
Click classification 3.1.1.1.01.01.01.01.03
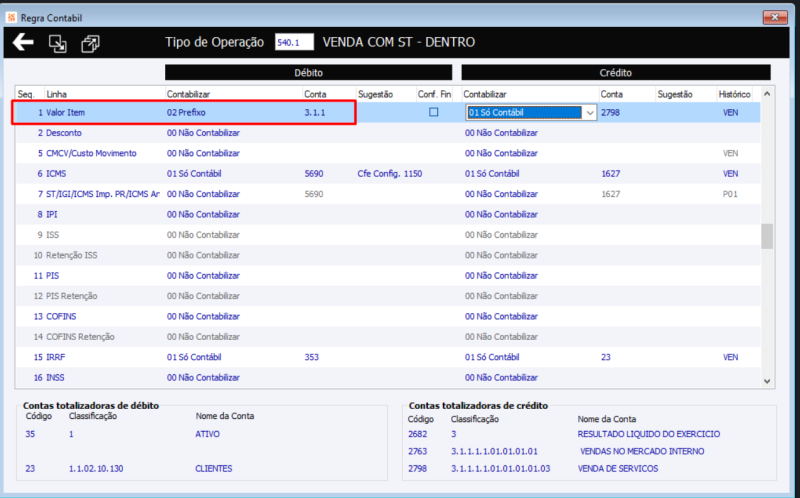pyautogui.click(x=501, y=469)
